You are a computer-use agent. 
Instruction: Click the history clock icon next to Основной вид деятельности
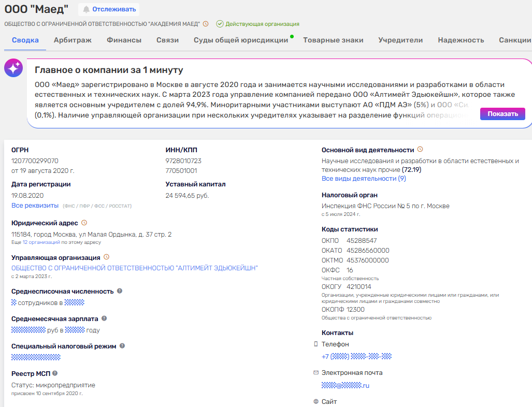[x=420, y=149]
